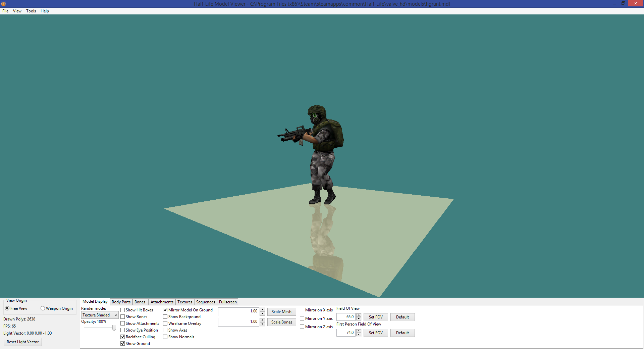Screen dimensions: 644x349
Task: Click the Scale Bones button
Action: click(281, 322)
